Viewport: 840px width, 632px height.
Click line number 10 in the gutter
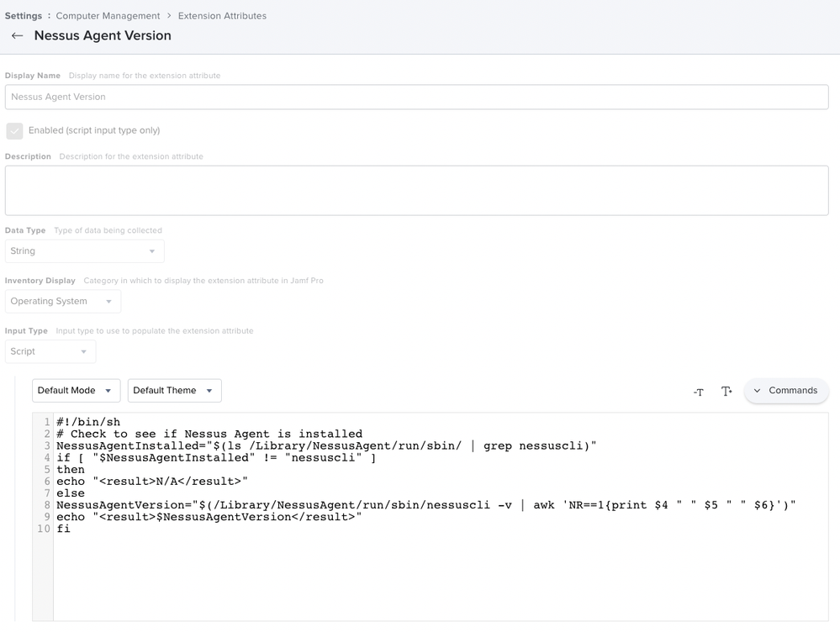[x=44, y=529]
